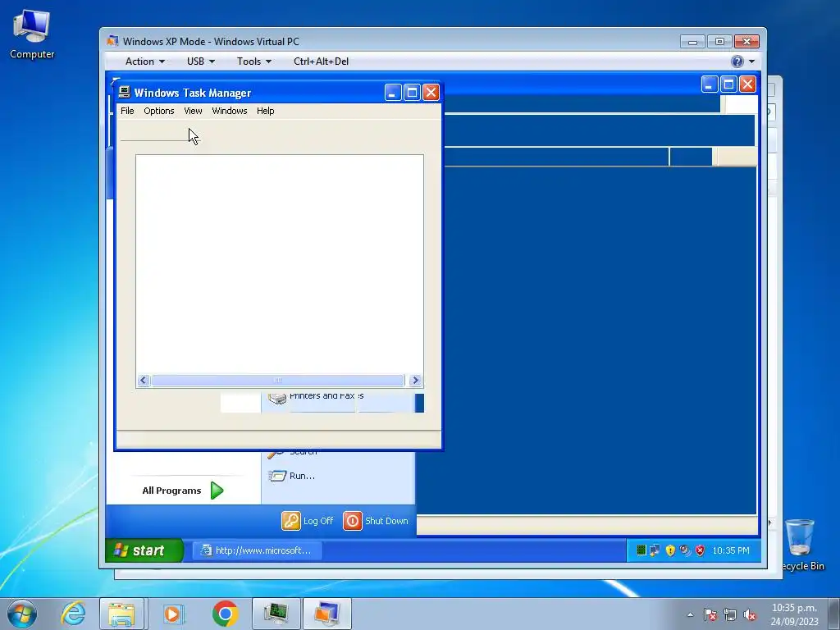Image resolution: width=840 pixels, height=630 pixels.
Task: Click the Show desktop button
Action: [x=836, y=614]
